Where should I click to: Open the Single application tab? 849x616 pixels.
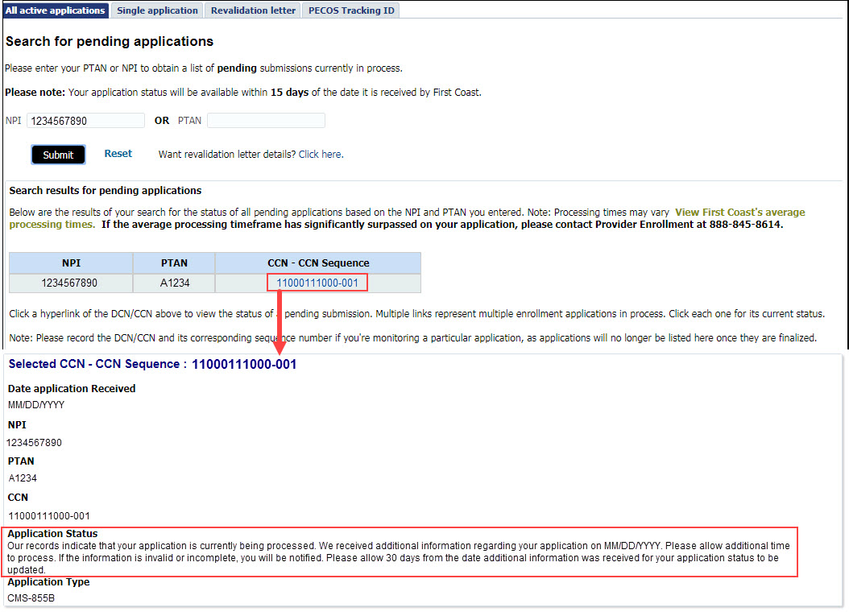tap(157, 10)
